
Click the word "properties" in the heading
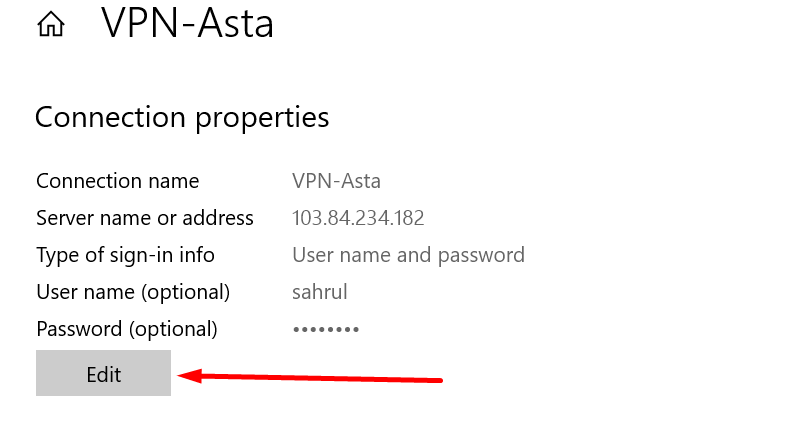click(261, 118)
